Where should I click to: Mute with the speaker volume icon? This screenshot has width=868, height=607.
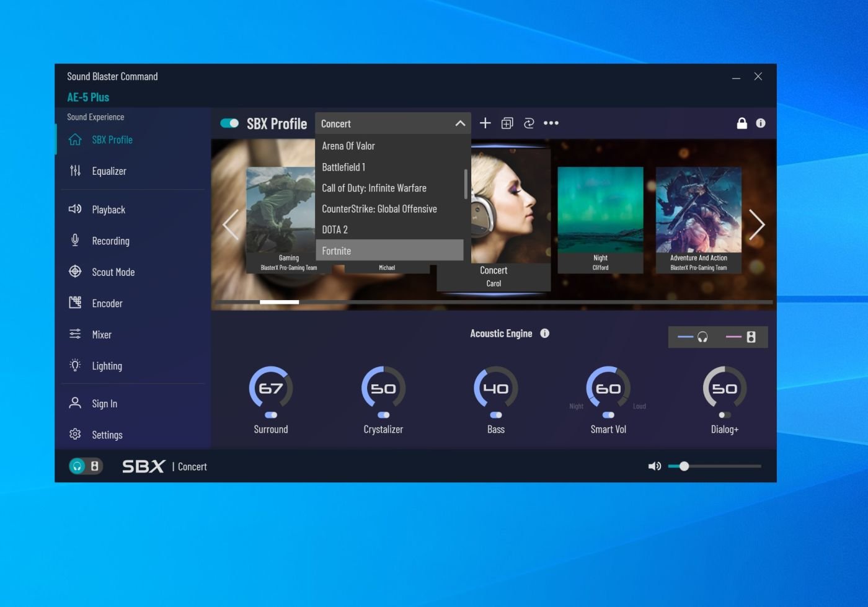click(x=655, y=466)
